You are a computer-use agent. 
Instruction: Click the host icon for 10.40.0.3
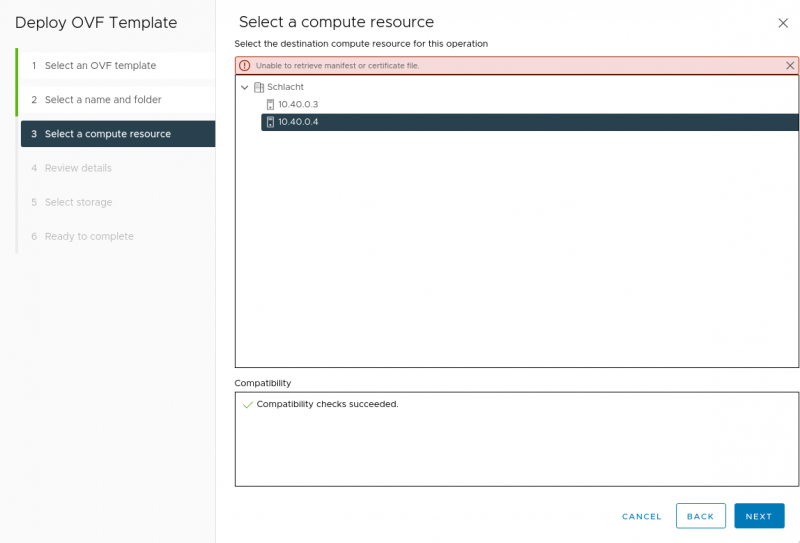[270, 104]
